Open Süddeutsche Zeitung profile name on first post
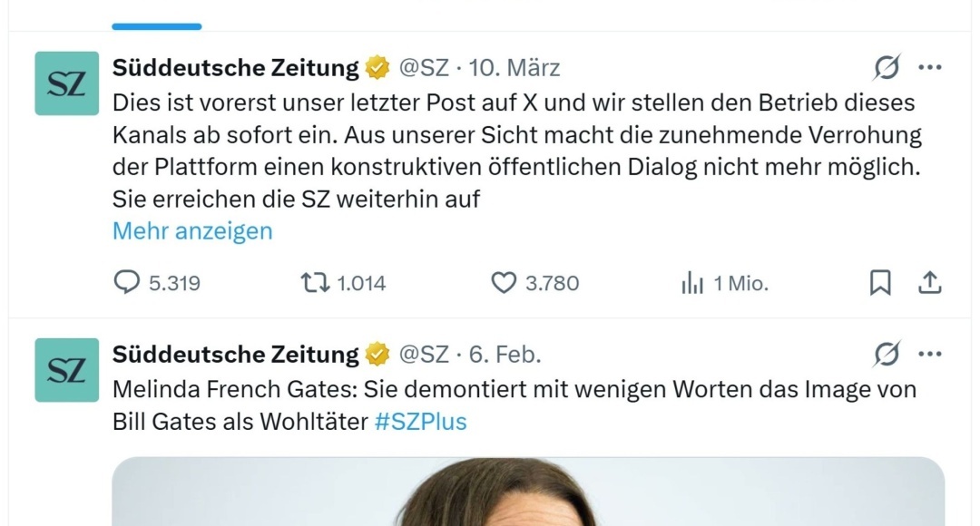 236,67
